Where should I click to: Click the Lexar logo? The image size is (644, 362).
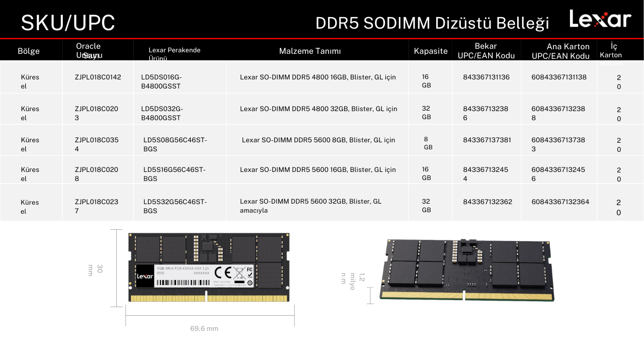600,19
